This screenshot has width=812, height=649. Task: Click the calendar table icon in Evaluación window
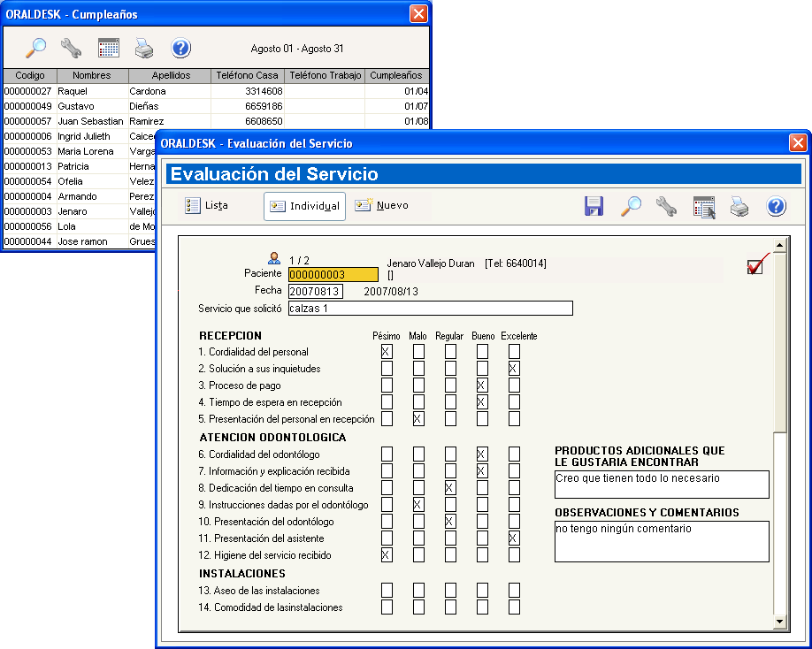(x=704, y=207)
